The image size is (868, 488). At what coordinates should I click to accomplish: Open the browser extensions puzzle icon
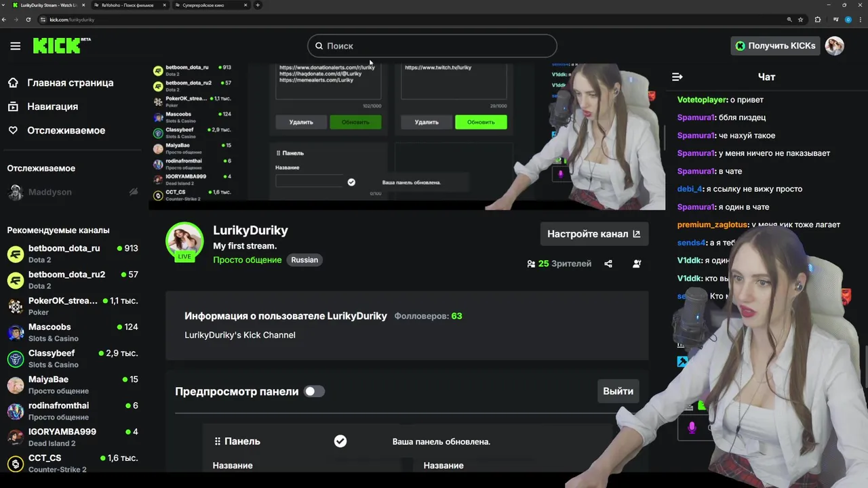pyautogui.click(x=817, y=20)
